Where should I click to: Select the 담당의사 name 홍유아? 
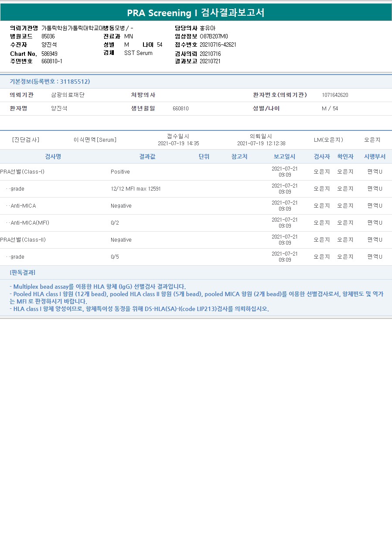tap(208, 28)
